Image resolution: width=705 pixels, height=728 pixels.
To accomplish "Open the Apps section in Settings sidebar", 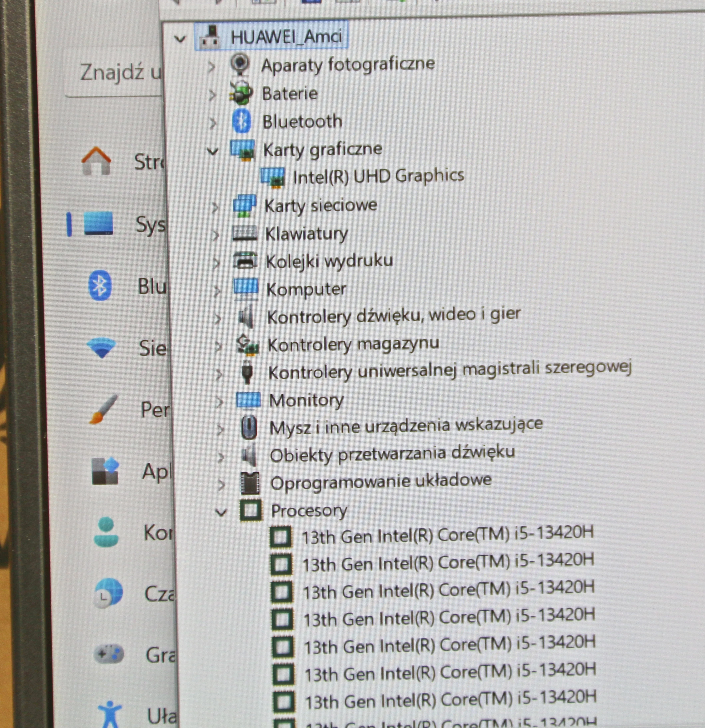I will pyautogui.click(x=105, y=471).
